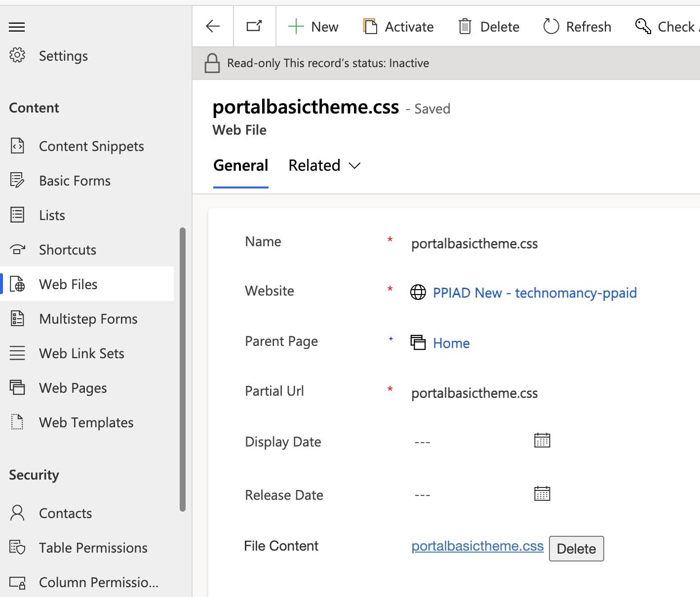Open the record in a new window
The height and width of the screenshot is (597, 700).
[x=254, y=26]
